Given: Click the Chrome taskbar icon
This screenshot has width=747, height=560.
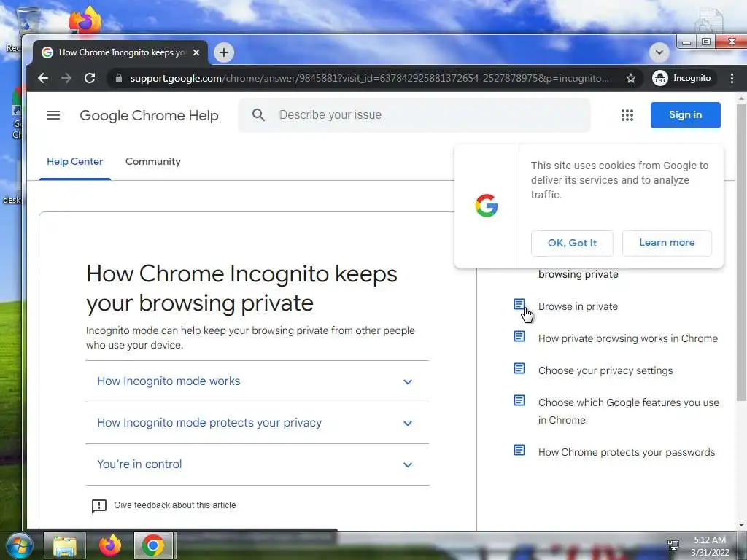Looking at the screenshot, I should [153, 545].
